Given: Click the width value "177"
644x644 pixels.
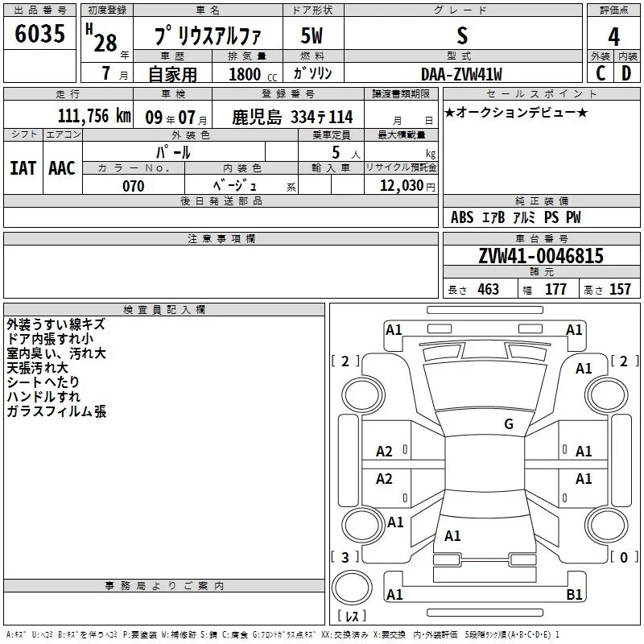Looking at the screenshot, I should pyautogui.click(x=555, y=289).
